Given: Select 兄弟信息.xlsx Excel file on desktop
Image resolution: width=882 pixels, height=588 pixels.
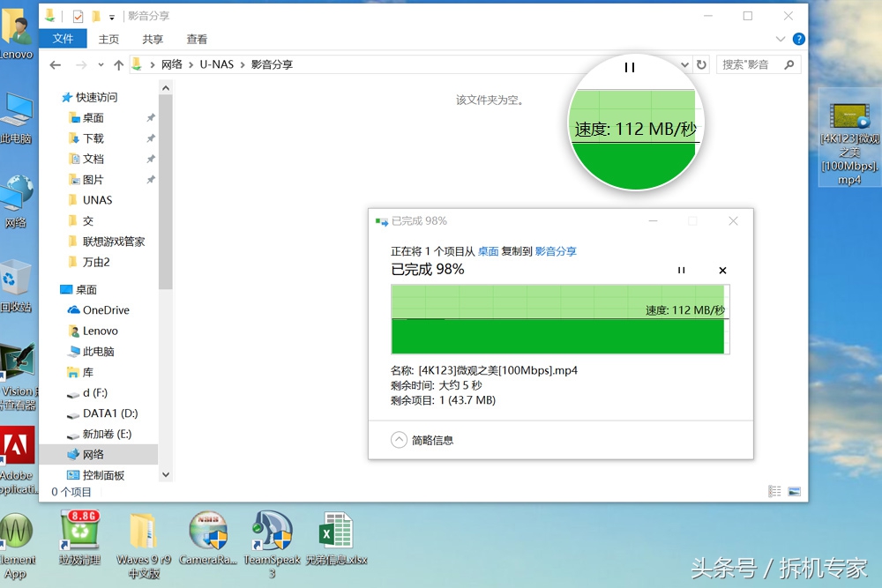Looking at the screenshot, I should tap(336, 538).
